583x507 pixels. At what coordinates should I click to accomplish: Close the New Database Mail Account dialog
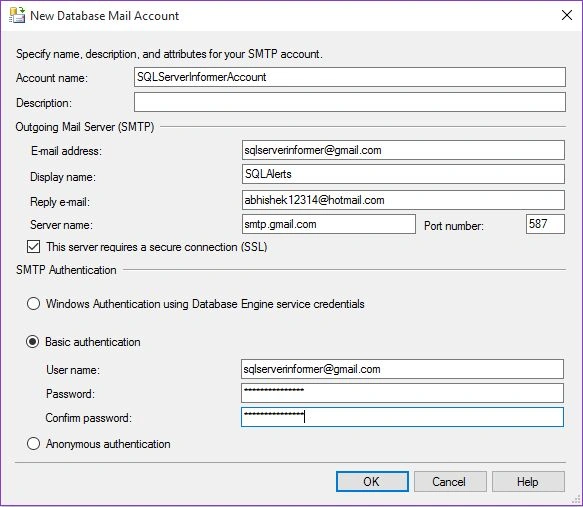(567, 15)
